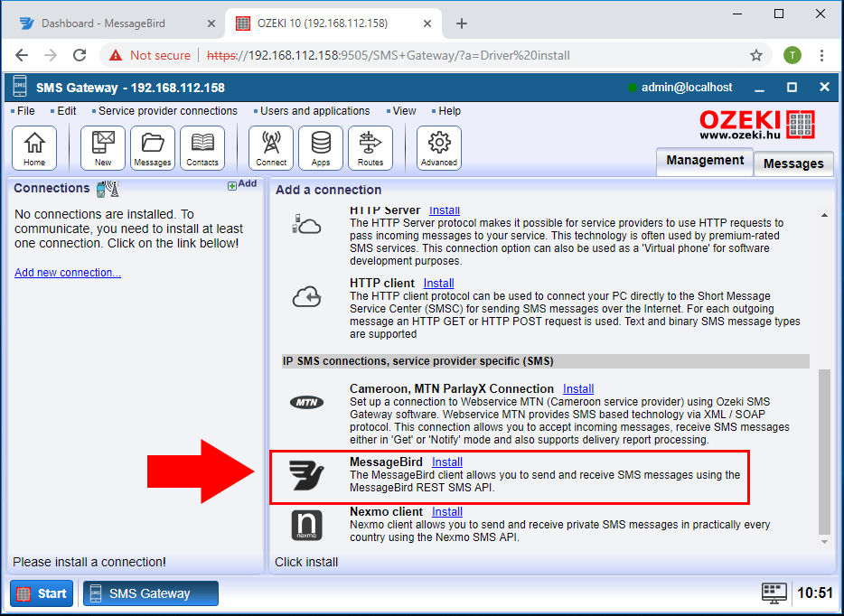Screen dimensions: 844x616
Task: Open the Routes signpost icon
Action: [x=370, y=148]
